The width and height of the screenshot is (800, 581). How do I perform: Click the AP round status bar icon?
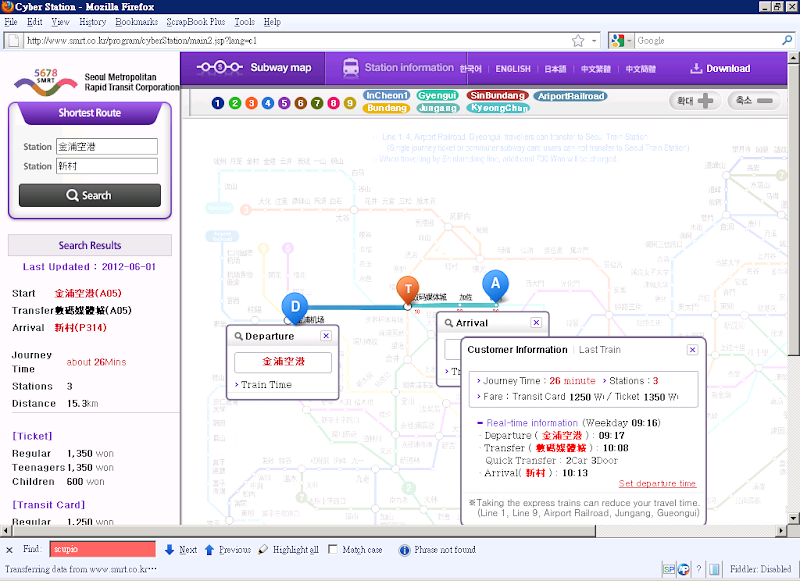click(x=683, y=569)
